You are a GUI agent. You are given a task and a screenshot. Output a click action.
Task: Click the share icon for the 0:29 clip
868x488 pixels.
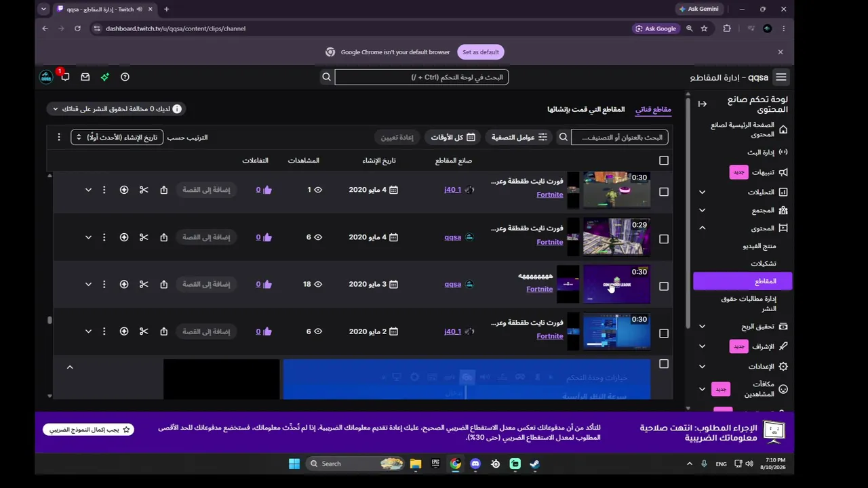coord(163,237)
